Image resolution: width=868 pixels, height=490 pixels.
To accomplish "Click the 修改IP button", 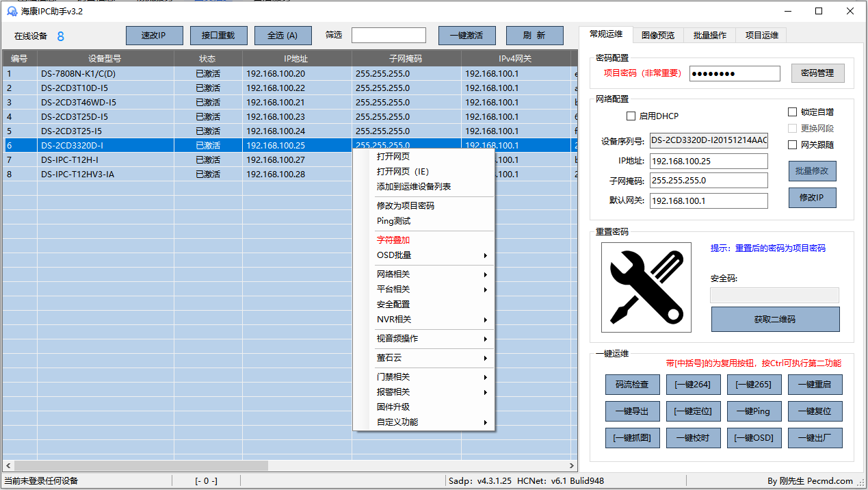I will 813,198.
